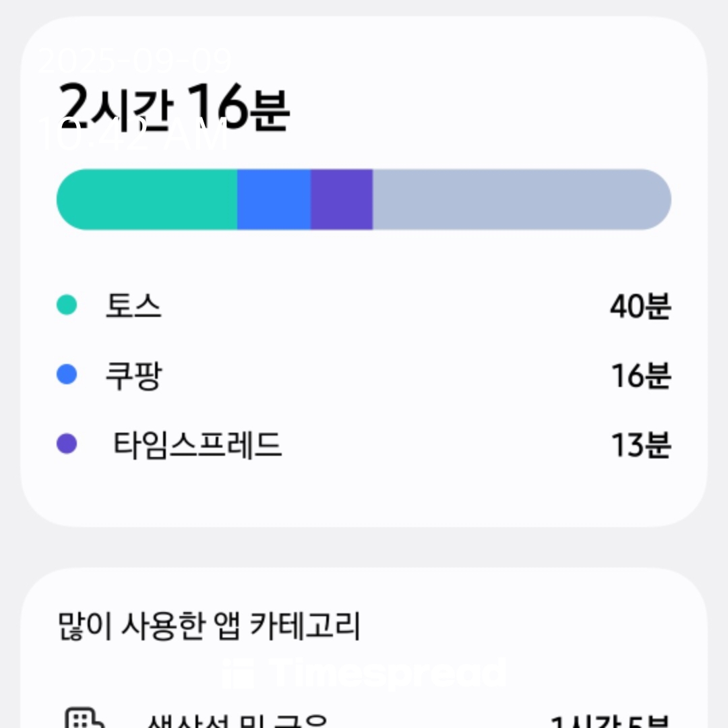Open the productivity and finance category icon
Image resolution: width=728 pixels, height=728 pixels.
click(84, 717)
